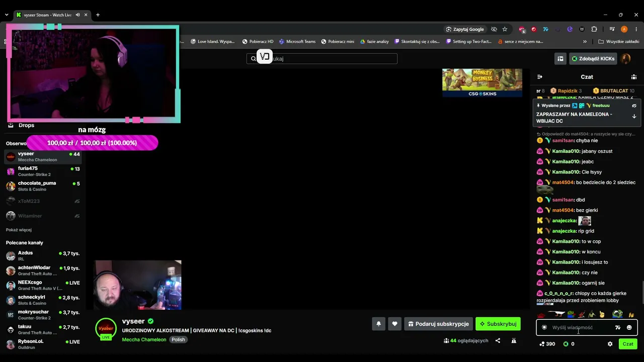The width and height of the screenshot is (644, 362).
Task: Click the shield identity icon in chat input
Action: (544, 327)
